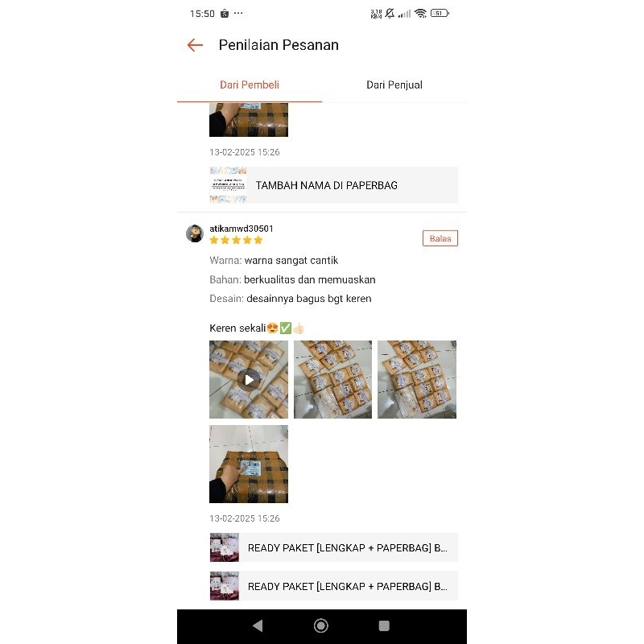644x644 pixels.
Task: Tap the username atikamwd30501
Action: tap(242, 229)
